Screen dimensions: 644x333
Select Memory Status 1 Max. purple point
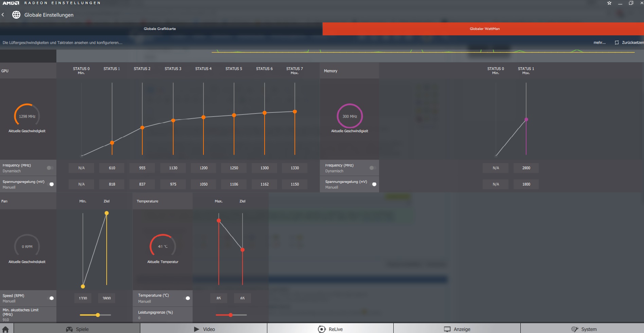(x=526, y=119)
